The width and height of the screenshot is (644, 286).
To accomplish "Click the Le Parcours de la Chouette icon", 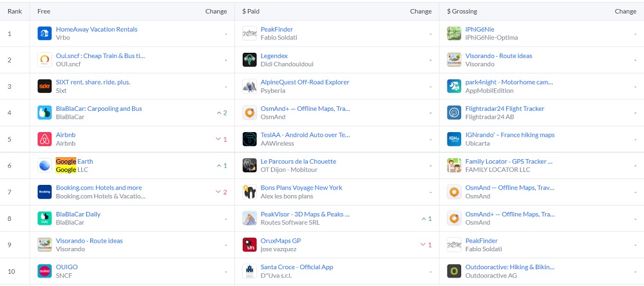I will (249, 165).
